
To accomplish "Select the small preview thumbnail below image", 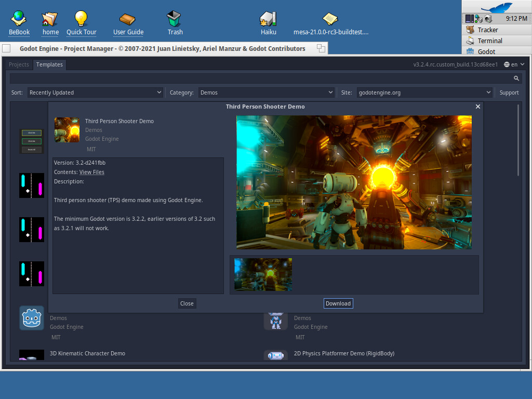I will pos(263,274).
